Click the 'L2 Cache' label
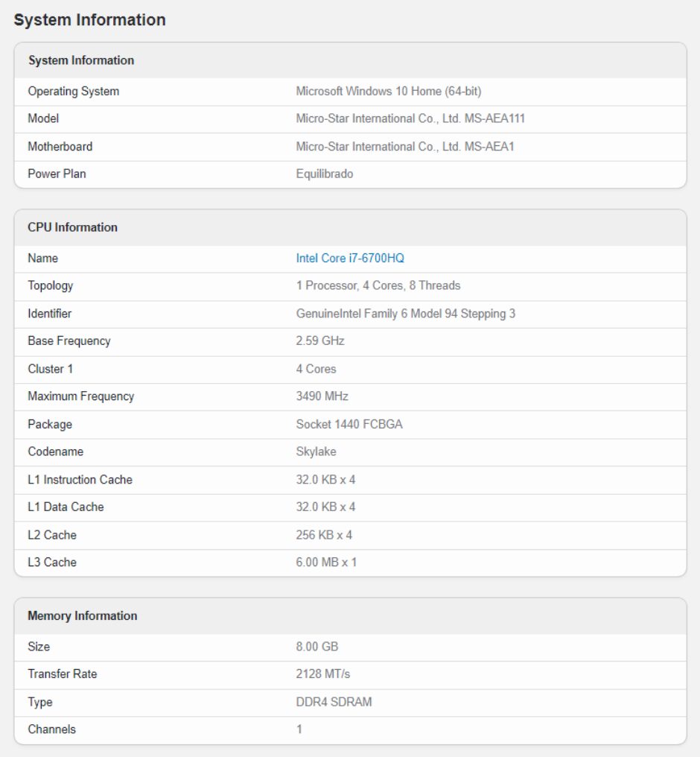The image size is (700, 757). coord(52,535)
